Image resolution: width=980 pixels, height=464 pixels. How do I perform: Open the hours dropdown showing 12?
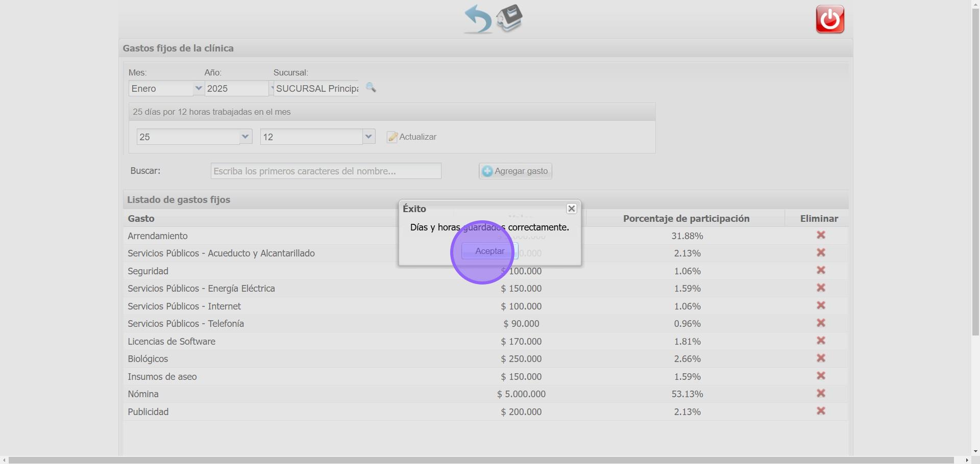pos(369,137)
